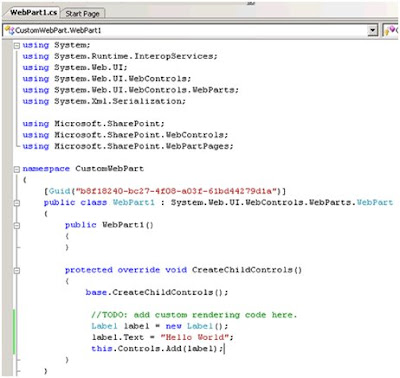Collapse the CreateChildControls method outline
Image resolution: width=400 pixels, height=378 pixels.
pos(17,270)
